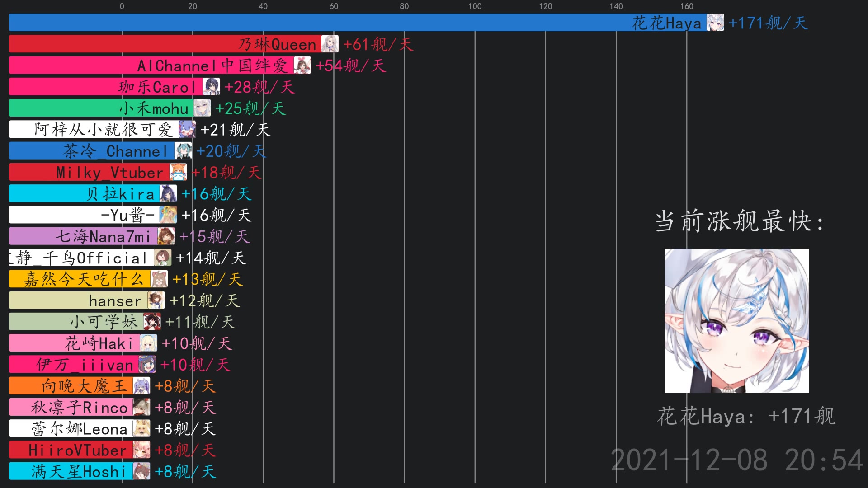Click the 花花Haya avatar on the top bar

[715, 23]
